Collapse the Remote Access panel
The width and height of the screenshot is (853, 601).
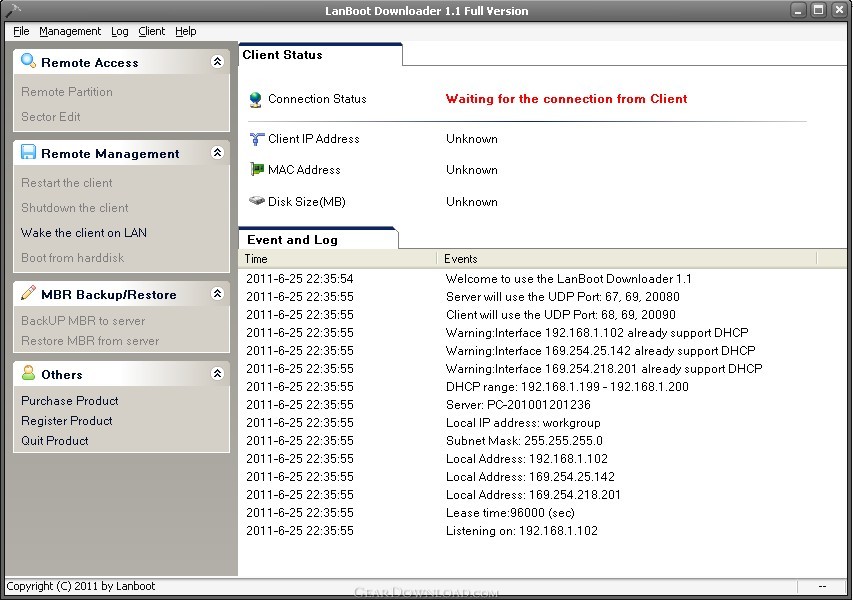point(217,61)
